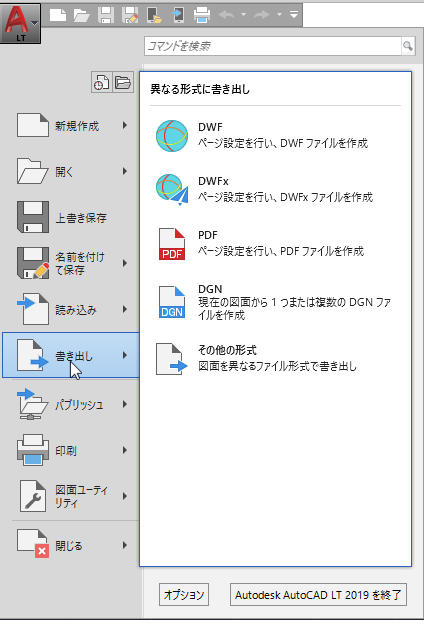Select the 書き出し menu item
This screenshot has width=435, height=630.
coord(71,355)
